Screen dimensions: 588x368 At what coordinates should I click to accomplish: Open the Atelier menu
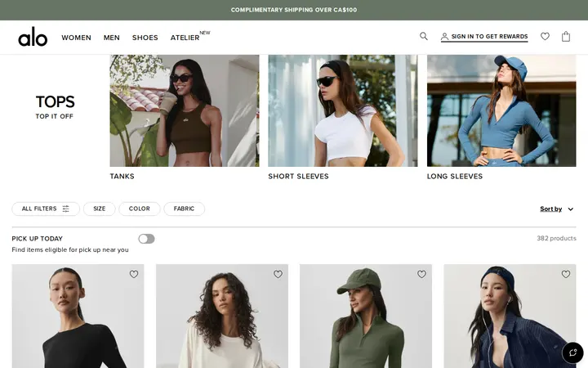[x=185, y=38]
